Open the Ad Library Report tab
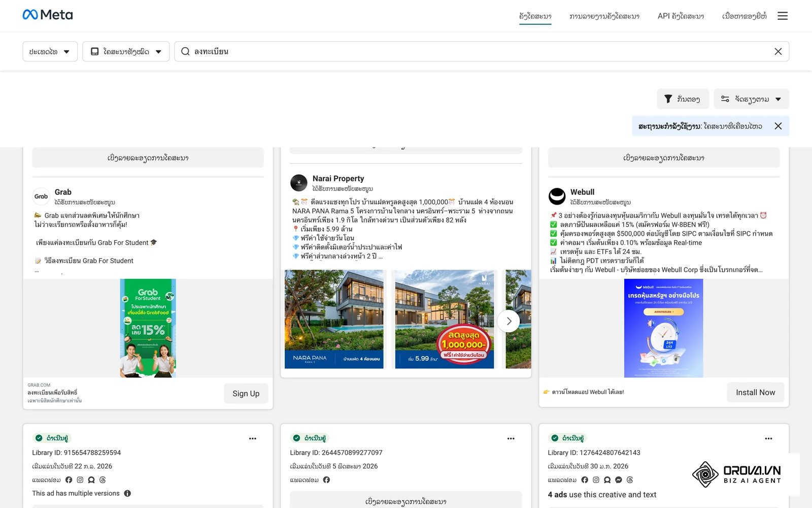The height and width of the screenshot is (508, 812). tap(604, 16)
